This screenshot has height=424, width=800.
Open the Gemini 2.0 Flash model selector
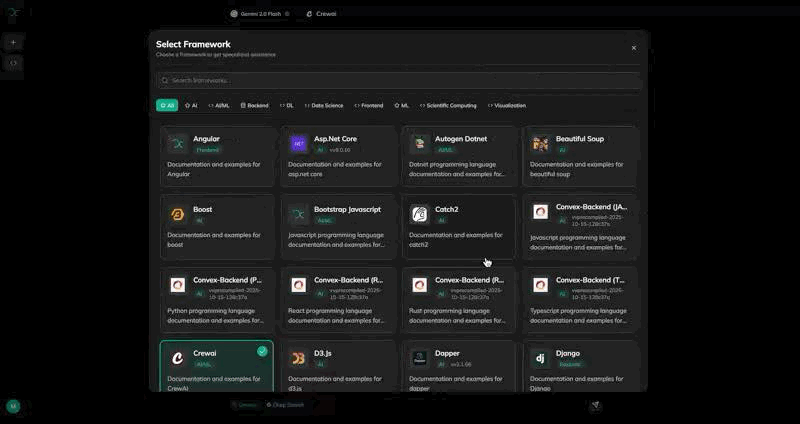coord(260,14)
